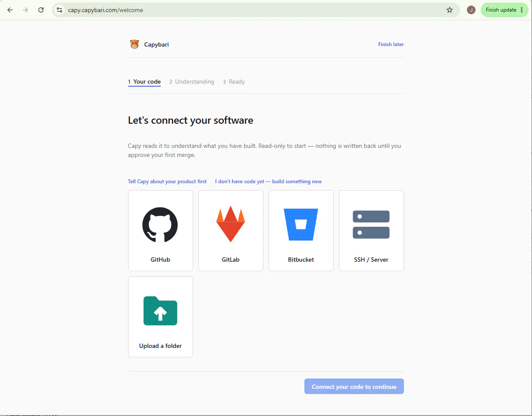Pick the Bitbucket bucket logo
The image size is (532, 416).
point(301,225)
